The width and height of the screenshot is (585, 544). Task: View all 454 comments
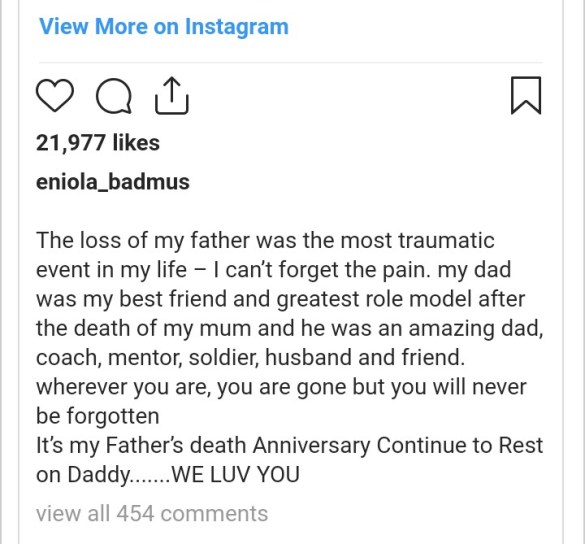click(x=152, y=513)
